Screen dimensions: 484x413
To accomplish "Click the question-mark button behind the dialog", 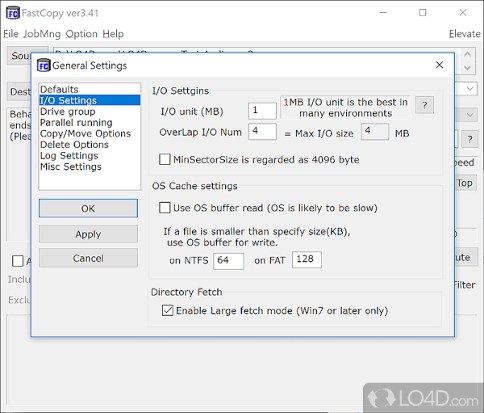I will tap(470, 139).
